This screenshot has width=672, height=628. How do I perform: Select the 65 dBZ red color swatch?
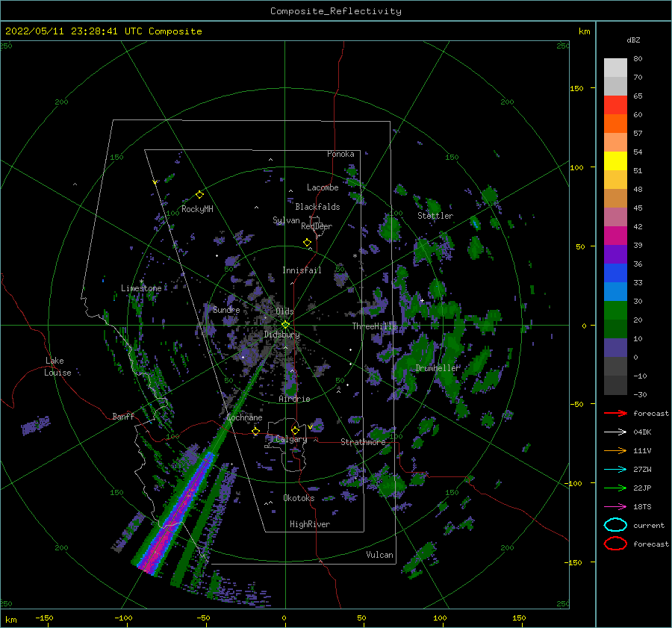coord(615,105)
